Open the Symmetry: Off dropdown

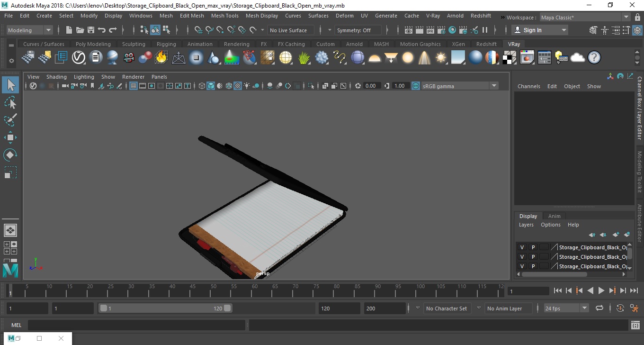(358, 30)
